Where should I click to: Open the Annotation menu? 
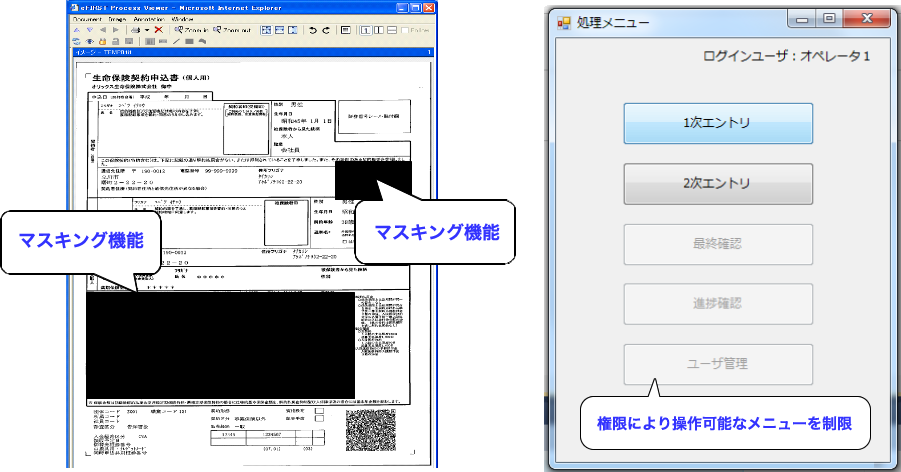coord(149,19)
